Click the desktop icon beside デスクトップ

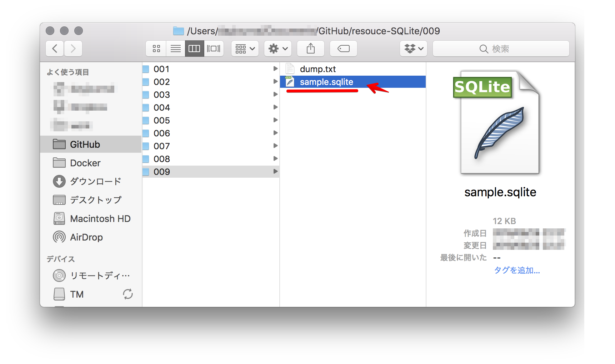point(59,200)
